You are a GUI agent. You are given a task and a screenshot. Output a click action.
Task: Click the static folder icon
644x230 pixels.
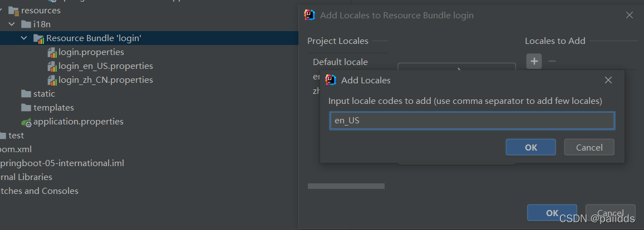click(26, 94)
